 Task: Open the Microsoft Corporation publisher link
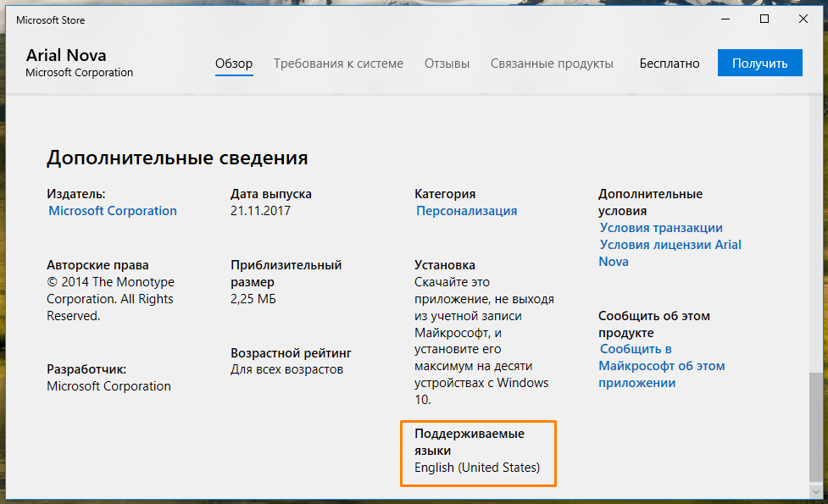(x=113, y=211)
